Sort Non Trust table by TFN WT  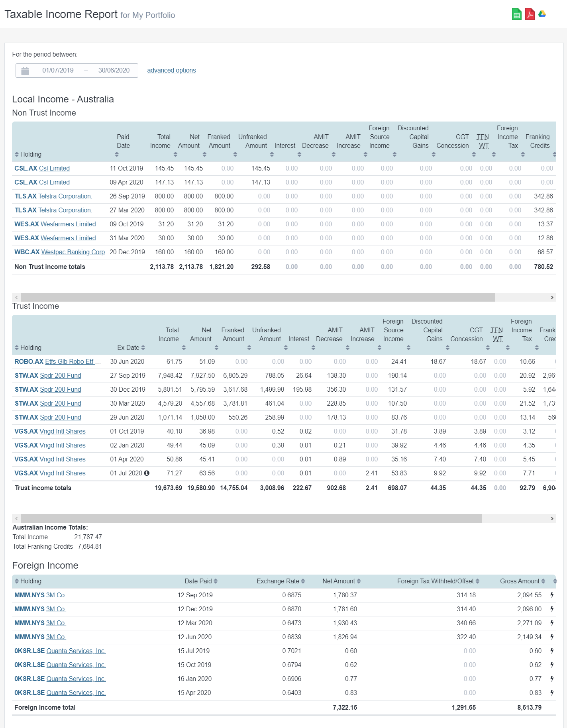click(x=494, y=155)
